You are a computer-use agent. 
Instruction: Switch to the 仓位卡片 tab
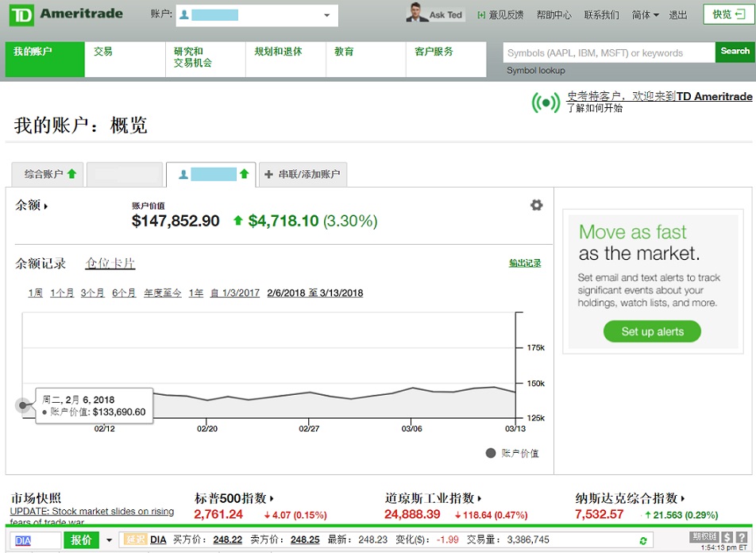click(x=110, y=263)
